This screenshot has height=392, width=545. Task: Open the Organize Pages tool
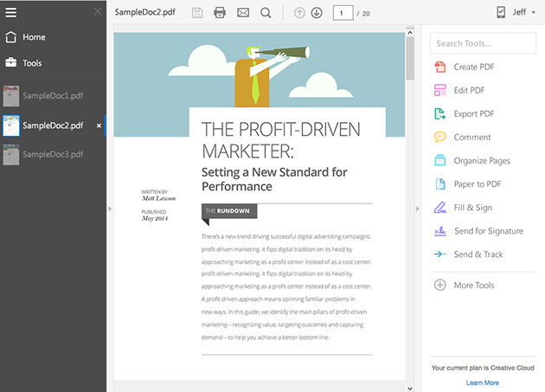481,160
